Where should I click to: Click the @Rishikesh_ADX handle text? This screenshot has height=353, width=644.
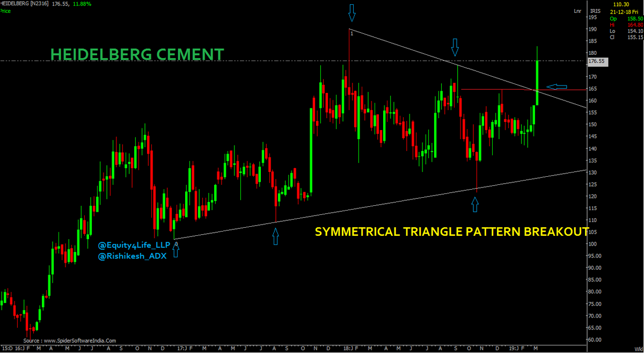point(132,256)
